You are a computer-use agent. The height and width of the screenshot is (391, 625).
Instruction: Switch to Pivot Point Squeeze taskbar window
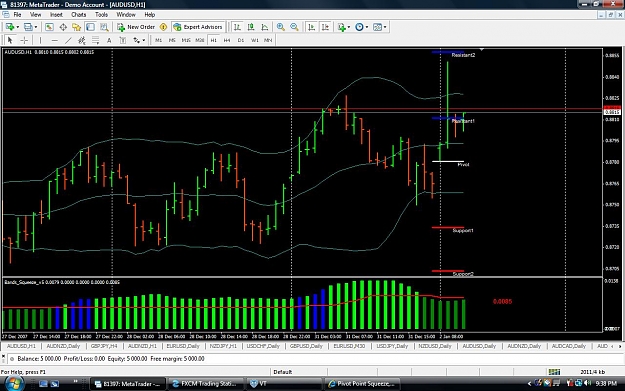coord(362,384)
